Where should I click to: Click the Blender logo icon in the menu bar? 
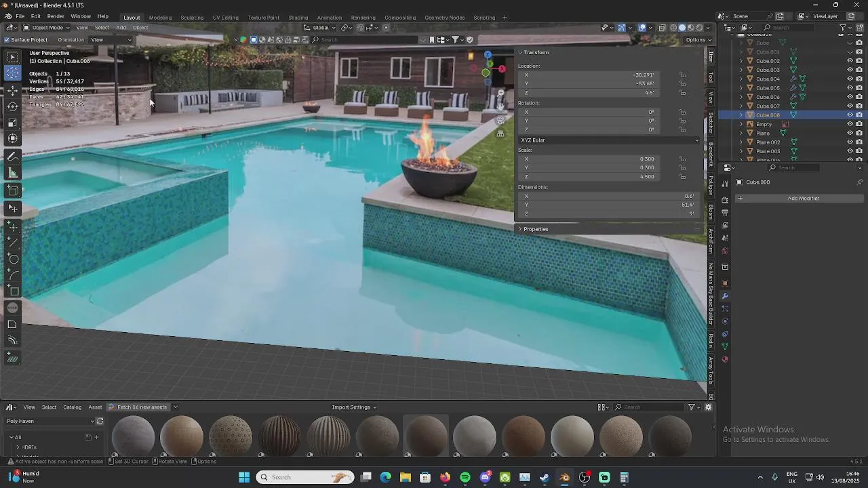[x=7, y=16]
